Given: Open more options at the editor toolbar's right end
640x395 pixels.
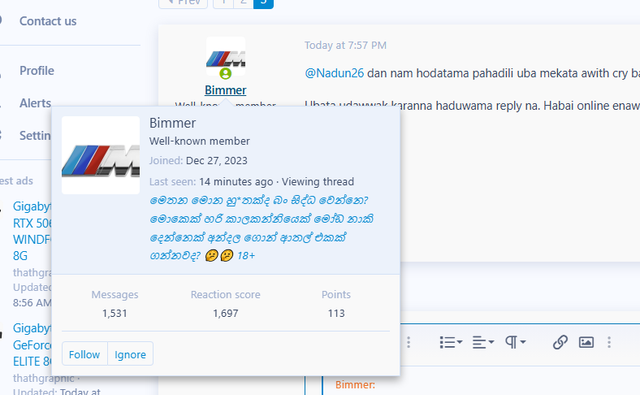Looking at the screenshot, I should click(x=609, y=342).
